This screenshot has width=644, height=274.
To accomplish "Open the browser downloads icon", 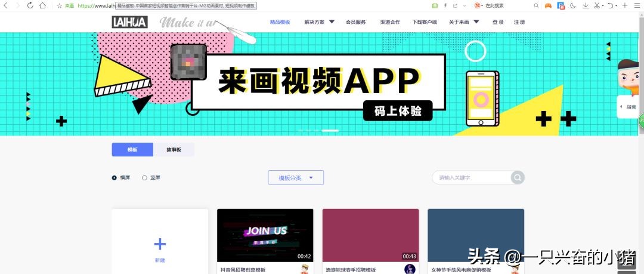I will tap(586, 5).
